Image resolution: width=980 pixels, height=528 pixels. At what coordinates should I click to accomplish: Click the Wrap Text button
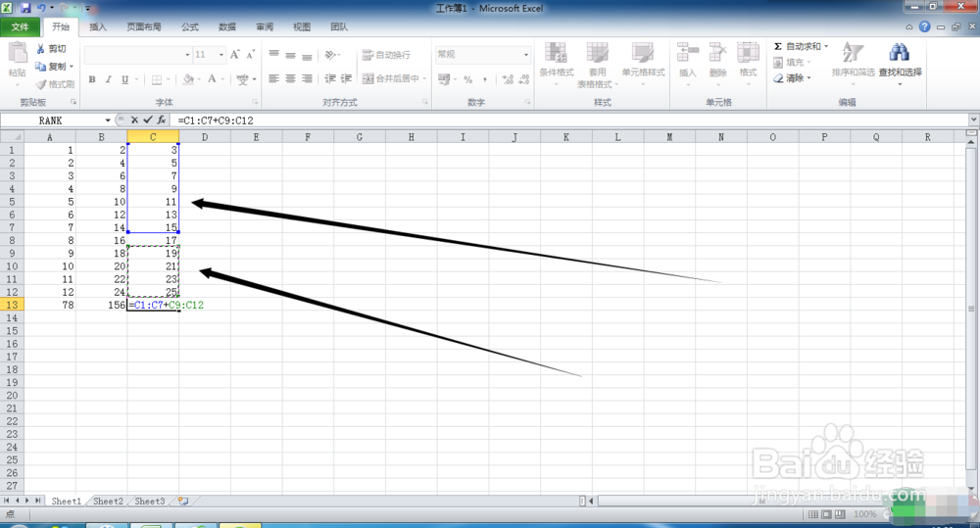tap(386, 55)
